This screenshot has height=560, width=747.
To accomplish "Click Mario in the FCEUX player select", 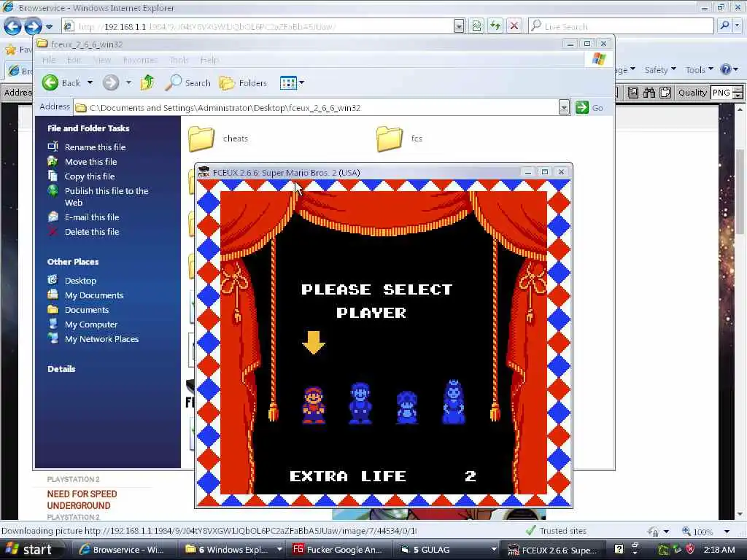I will pyautogui.click(x=314, y=405).
